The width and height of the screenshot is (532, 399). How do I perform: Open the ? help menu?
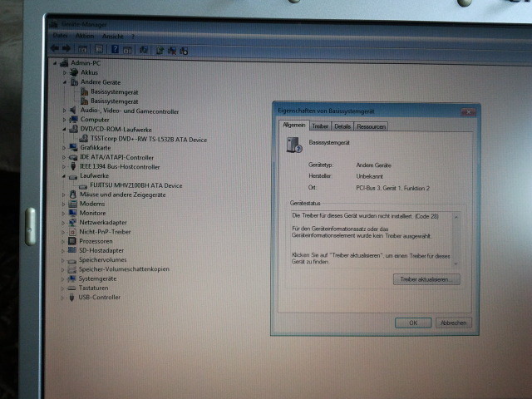pos(133,37)
